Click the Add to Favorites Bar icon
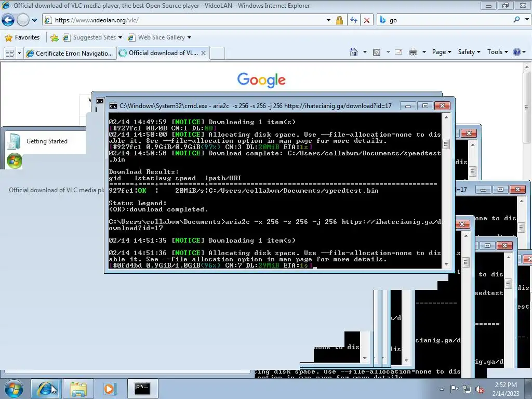 click(54, 37)
